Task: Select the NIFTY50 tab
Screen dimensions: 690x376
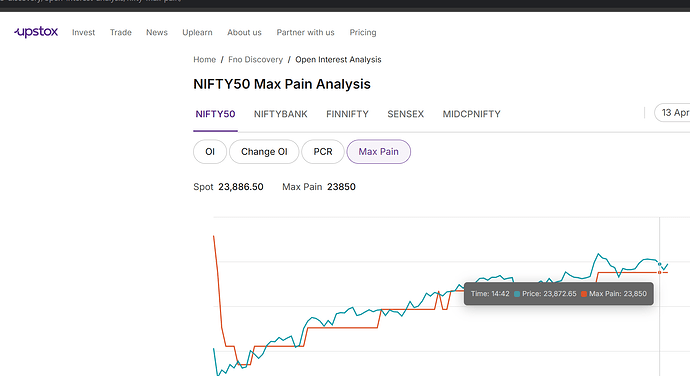Action: (x=215, y=114)
